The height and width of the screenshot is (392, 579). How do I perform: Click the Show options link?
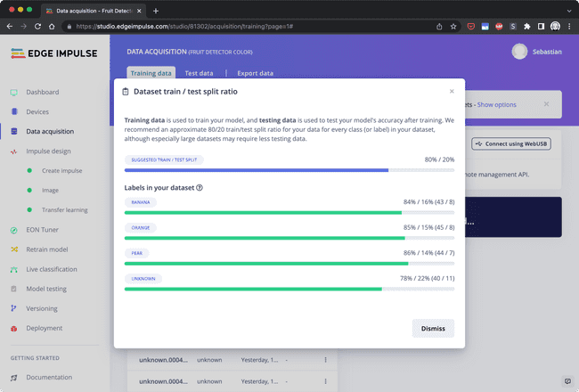click(496, 104)
